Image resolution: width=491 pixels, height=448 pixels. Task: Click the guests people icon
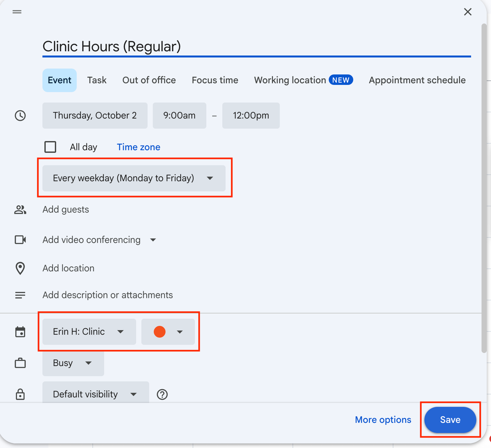(x=20, y=210)
